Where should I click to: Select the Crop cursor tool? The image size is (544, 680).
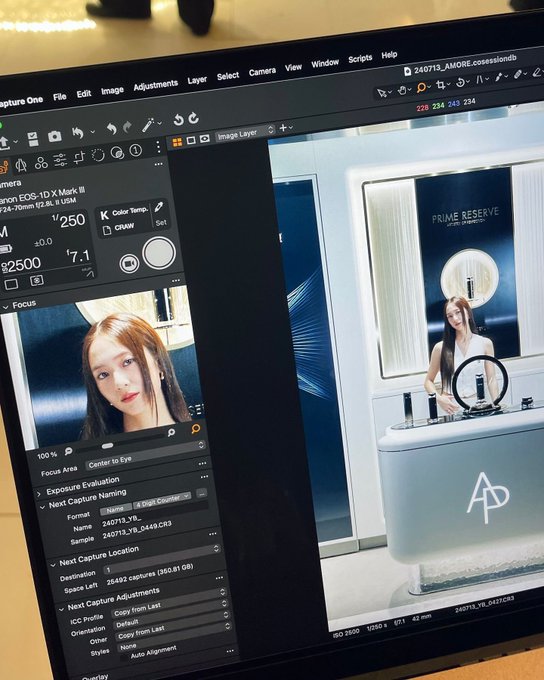coord(440,85)
